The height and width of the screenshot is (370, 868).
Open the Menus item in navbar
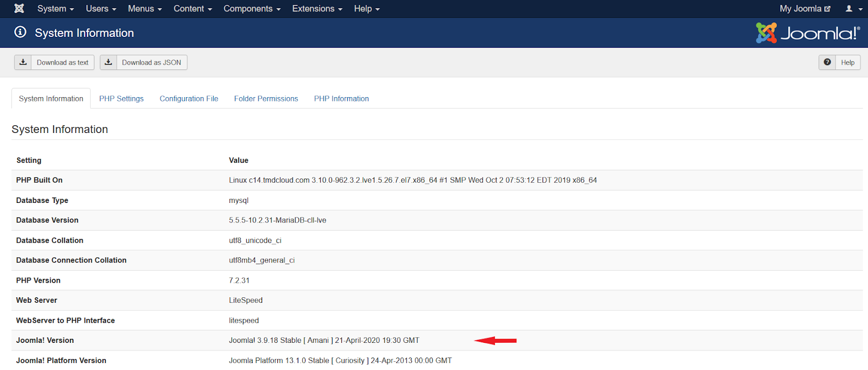point(145,9)
